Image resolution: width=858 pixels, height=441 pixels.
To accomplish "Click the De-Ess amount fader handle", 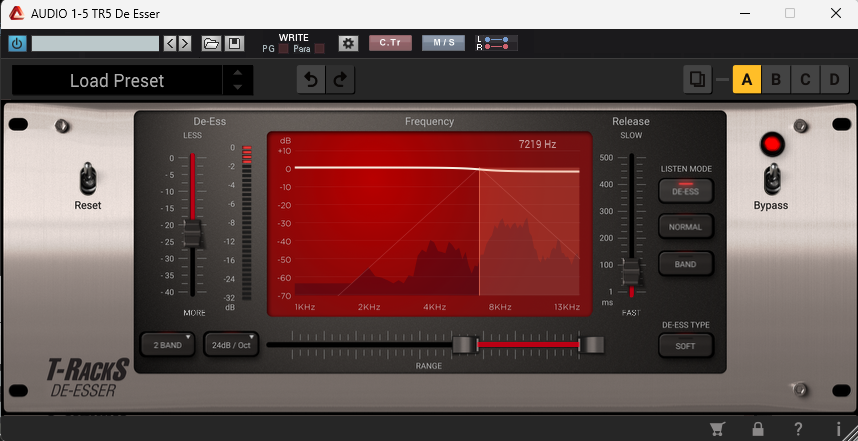I will click(193, 234).
